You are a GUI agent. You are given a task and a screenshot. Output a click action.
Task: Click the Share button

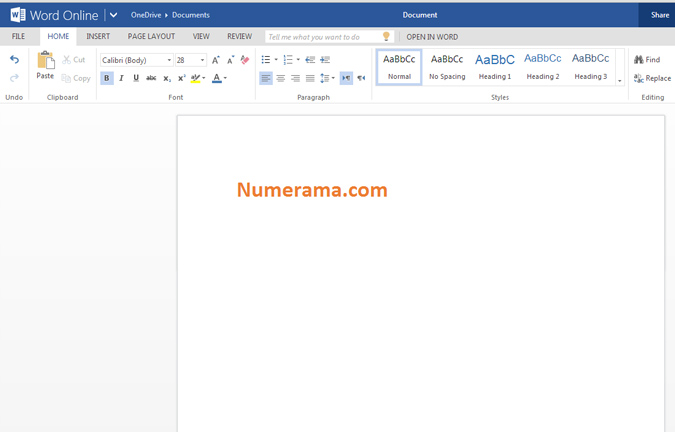(x=660, y=15)
